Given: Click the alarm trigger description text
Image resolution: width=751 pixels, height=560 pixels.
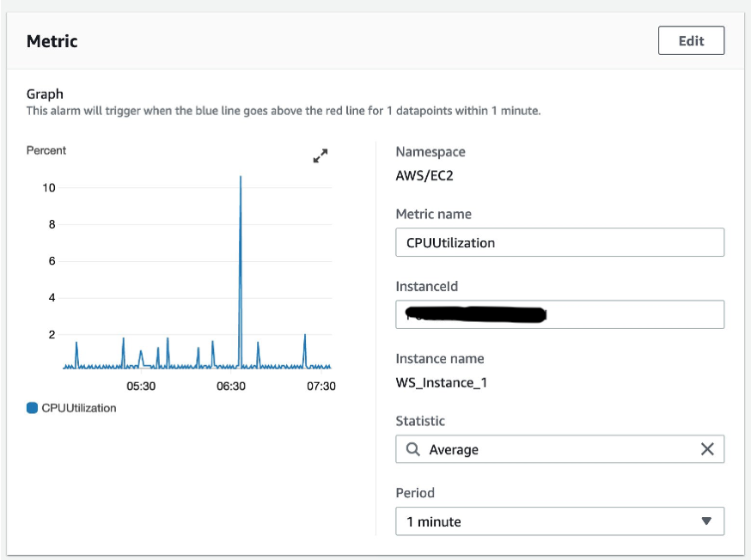Looking at the screenshot, I should tap(283, 111).
